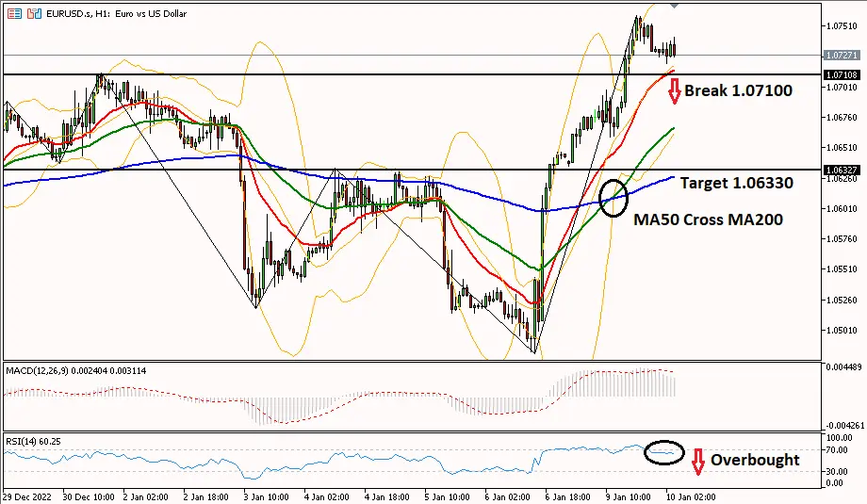The image size is (867, 504).
Task: Click the '29 Dec 2022' time axis label
Action: pos(27,496)
